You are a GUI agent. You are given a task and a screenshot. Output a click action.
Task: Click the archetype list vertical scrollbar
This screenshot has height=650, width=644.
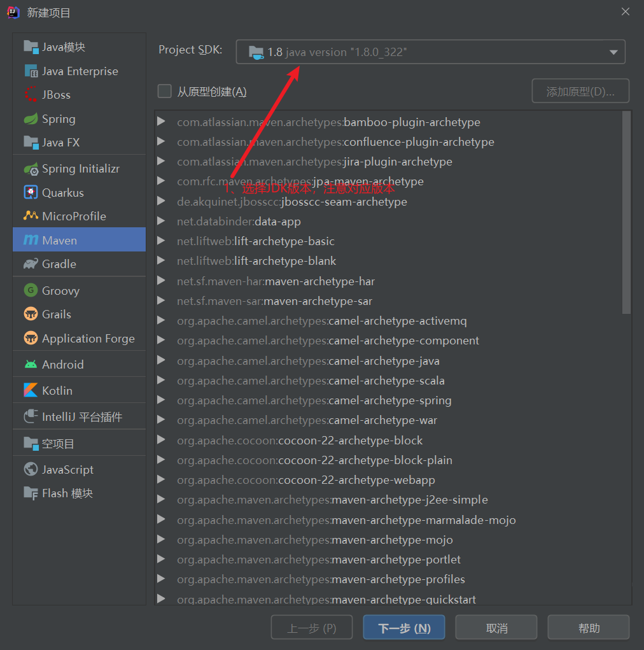pos(626,213)
